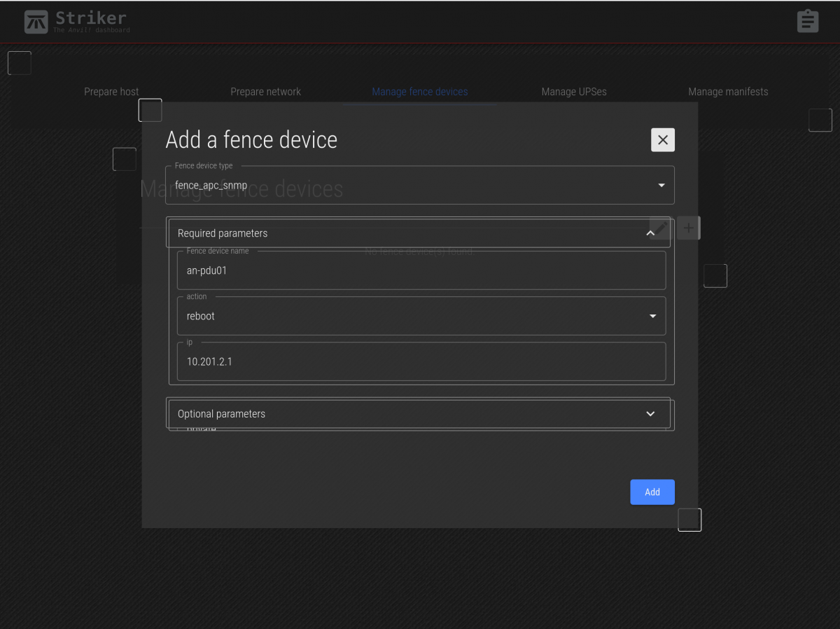Image resolution: width=840 pixels, height=629 pixels.
Task: Click the Striker title text
Action: click(x=91, y=17)
